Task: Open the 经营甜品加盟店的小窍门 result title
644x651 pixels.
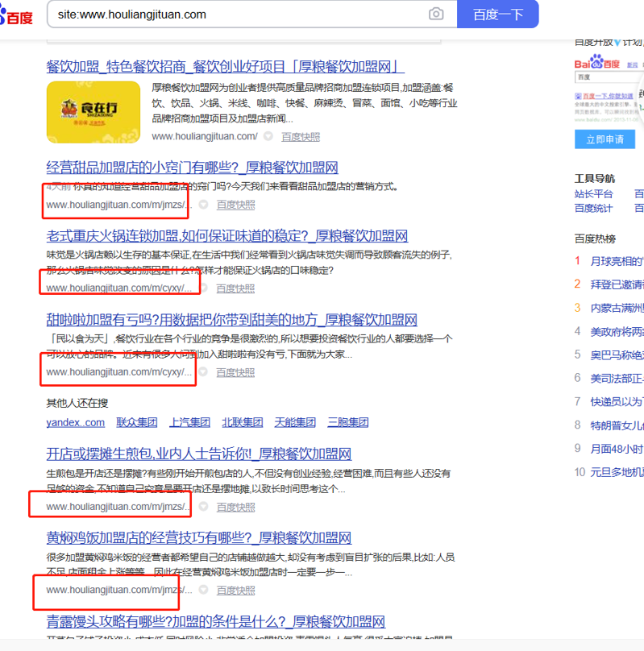Action: coord(193,168)
